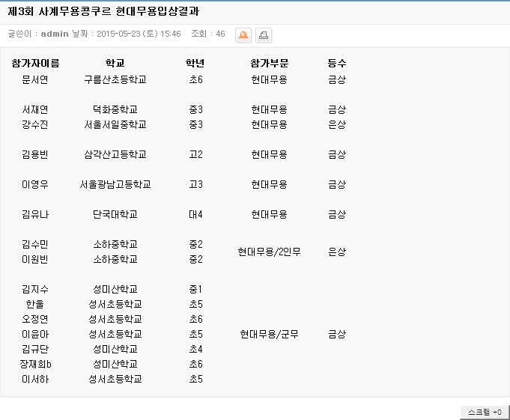Image resolution: width=510 pixels, height=420 pixels.
Task: Click the 은상 rank for 강수진
Action: click(x=337, y=124)
